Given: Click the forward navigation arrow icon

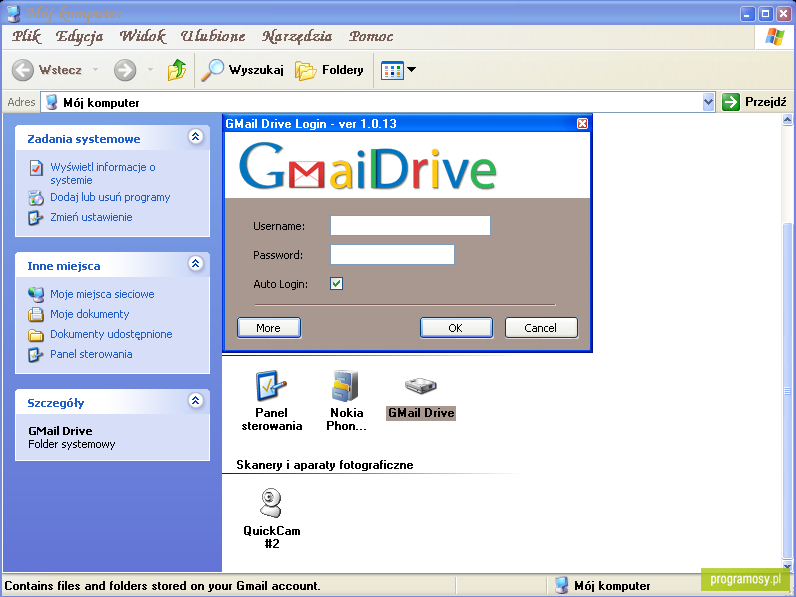Looking at the screenshot, I should 125,70.
